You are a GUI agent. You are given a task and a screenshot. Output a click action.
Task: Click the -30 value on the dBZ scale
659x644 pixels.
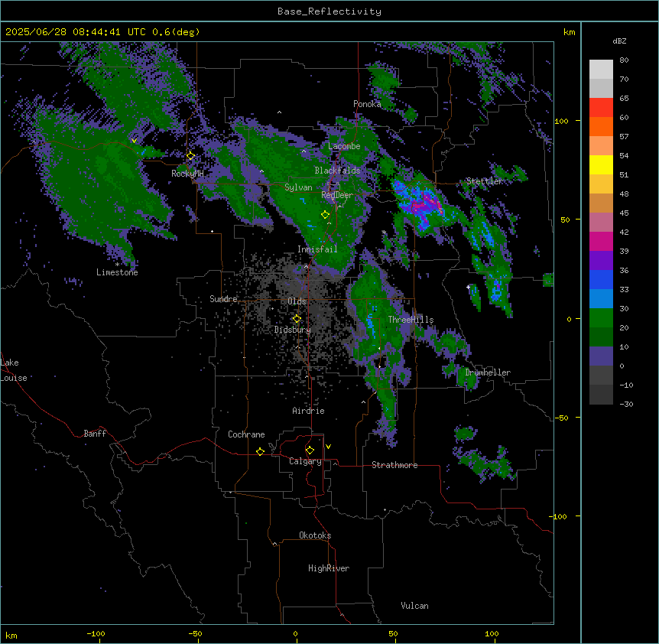[x=626, y=404]
